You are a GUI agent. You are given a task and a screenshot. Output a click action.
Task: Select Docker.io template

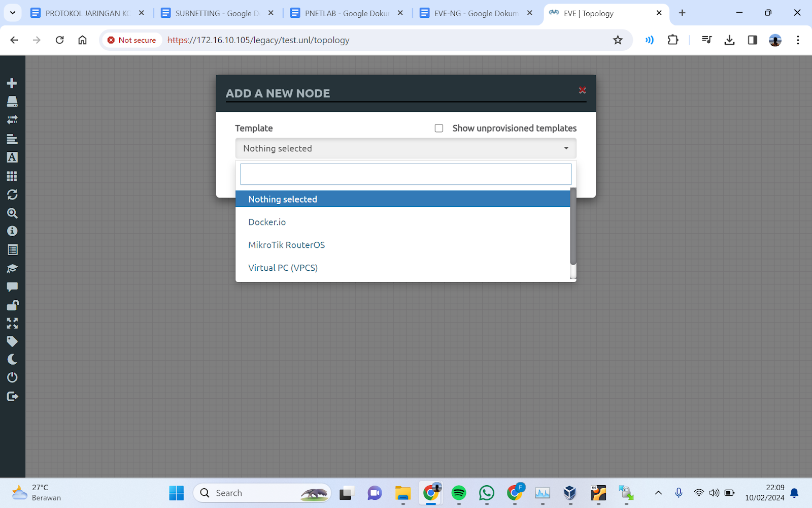pyautogui.click(x=403, y=222)
